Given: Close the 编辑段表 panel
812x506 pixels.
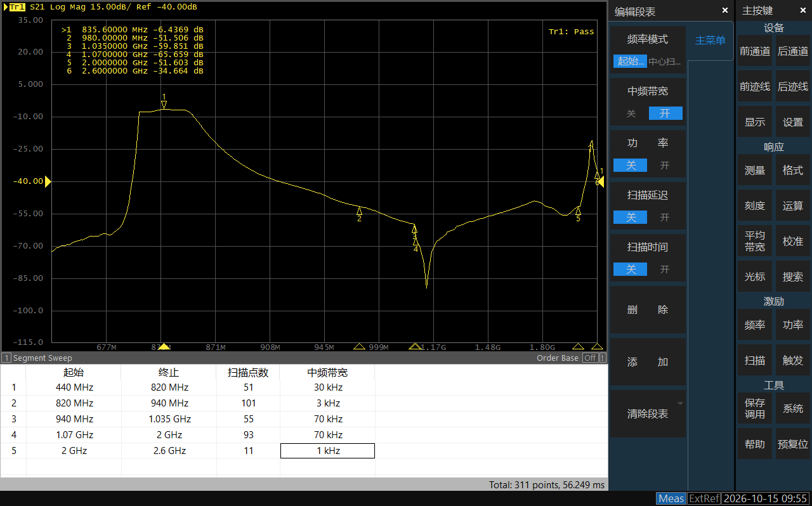Looking at the screenshot, I should click(x=725, y=11).
